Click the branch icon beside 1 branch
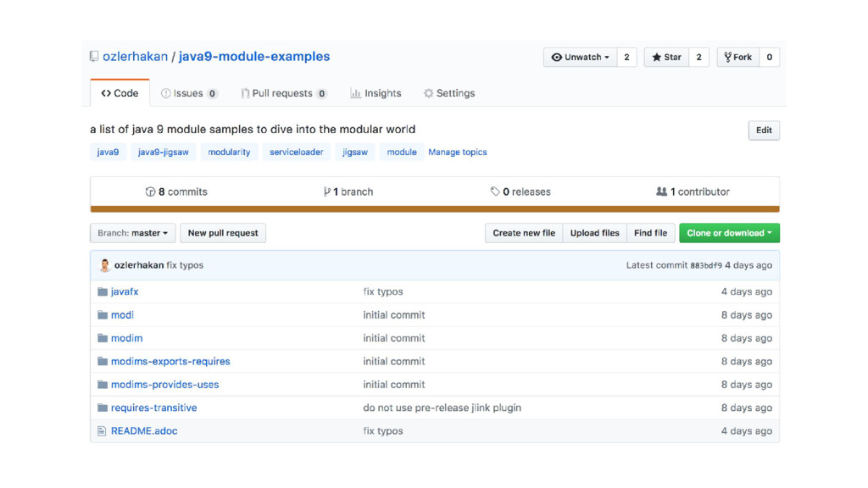The height and width of the screenshot is (488, 868). coord(327,192)
